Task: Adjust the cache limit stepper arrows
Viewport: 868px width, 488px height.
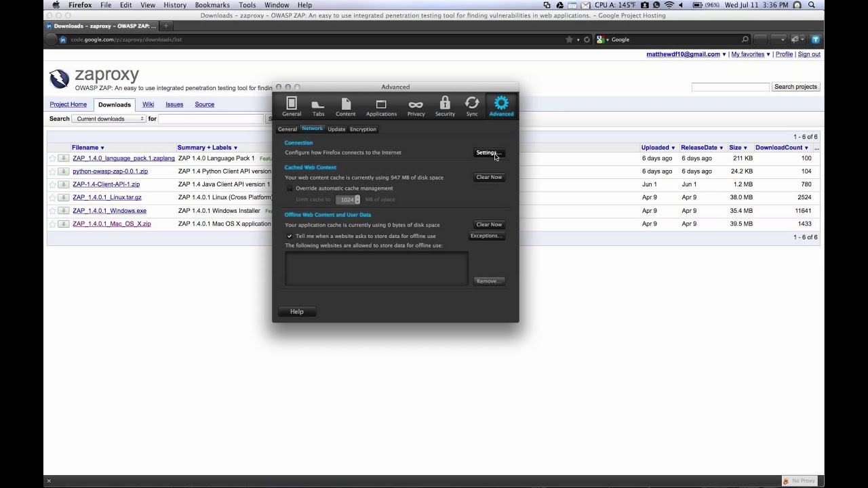Action: pyautogui.click(x=357, y=200)
